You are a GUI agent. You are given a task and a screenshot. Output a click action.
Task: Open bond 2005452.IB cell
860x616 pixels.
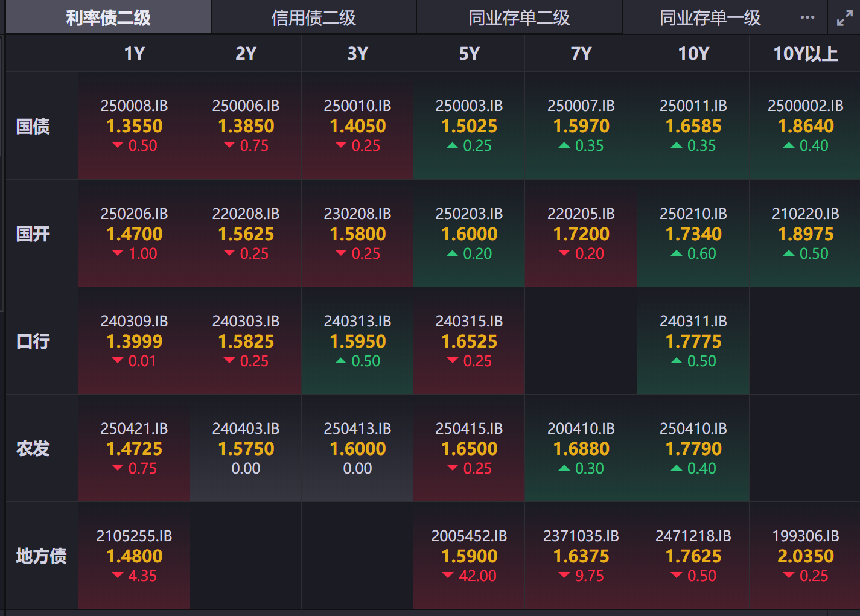469,556
